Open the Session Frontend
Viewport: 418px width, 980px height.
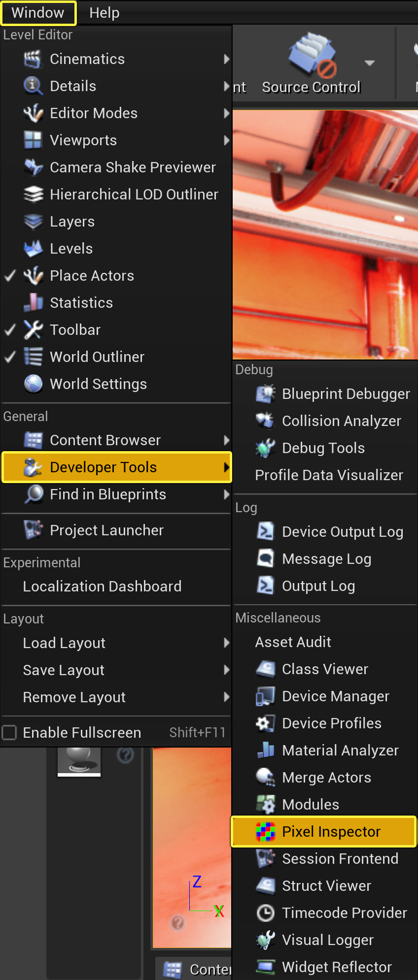340,858
